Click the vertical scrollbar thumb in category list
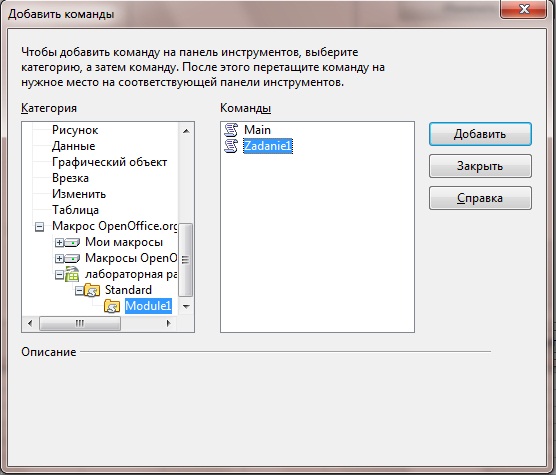556x475 pixels. coord(185,259)
